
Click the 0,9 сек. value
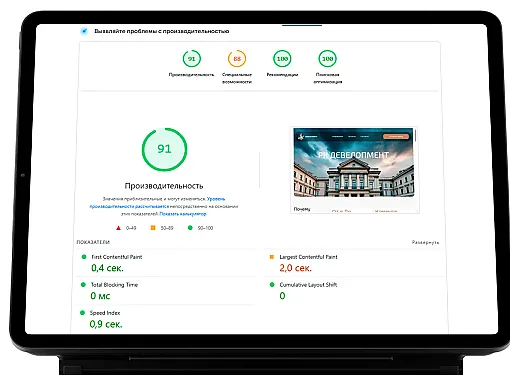[x=106, y=324]
